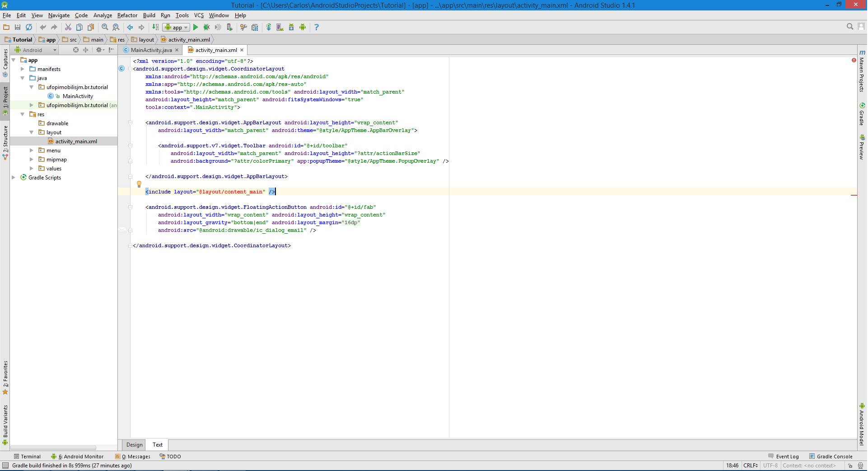Screen dimensions: 868x471
Task: Close the activity_main.xml tab
Action: (242, 50)
